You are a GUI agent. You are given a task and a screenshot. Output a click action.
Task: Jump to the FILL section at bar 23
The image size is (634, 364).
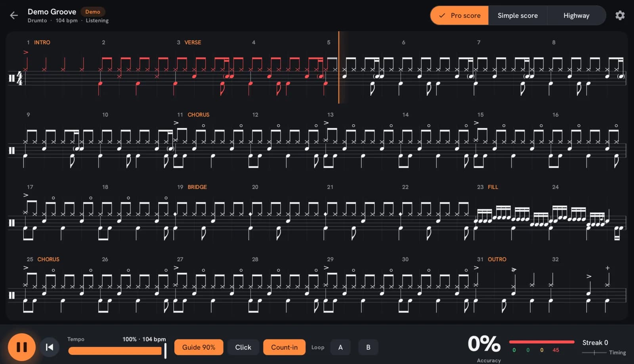[493, 187]
